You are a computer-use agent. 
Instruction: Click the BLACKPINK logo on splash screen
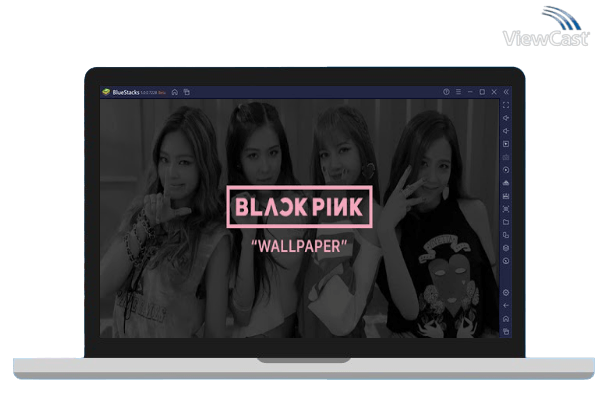(299, 207)
